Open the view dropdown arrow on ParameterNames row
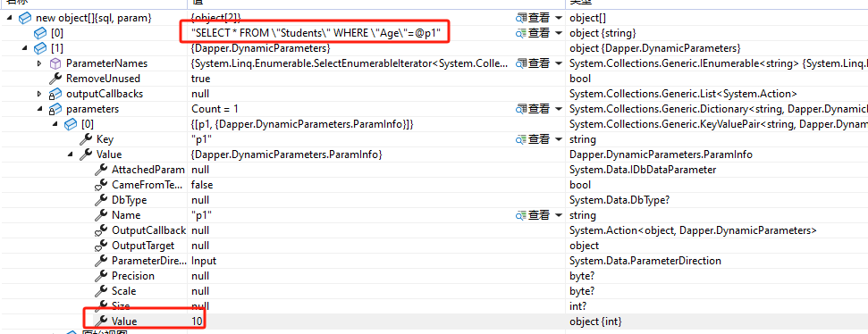Image resolution: width=868 pixels, height=334 pixels. pos(558,64)
